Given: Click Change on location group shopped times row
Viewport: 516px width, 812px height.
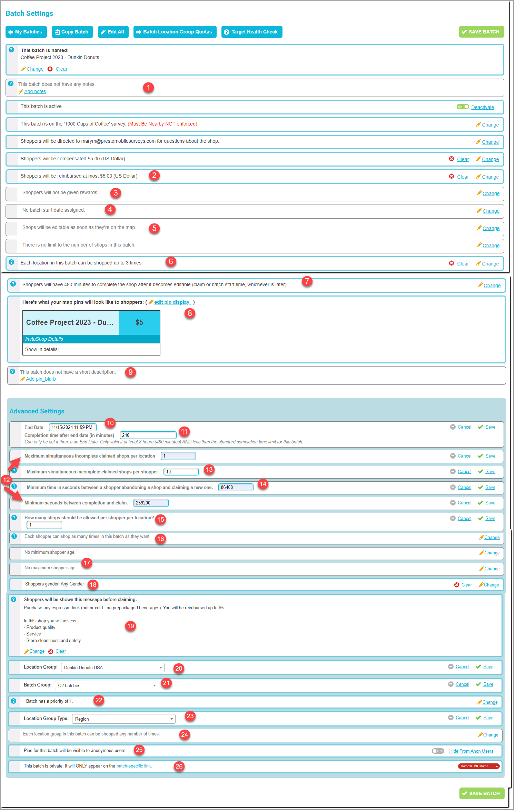Looking at the screenshot, I should point(490,735).
